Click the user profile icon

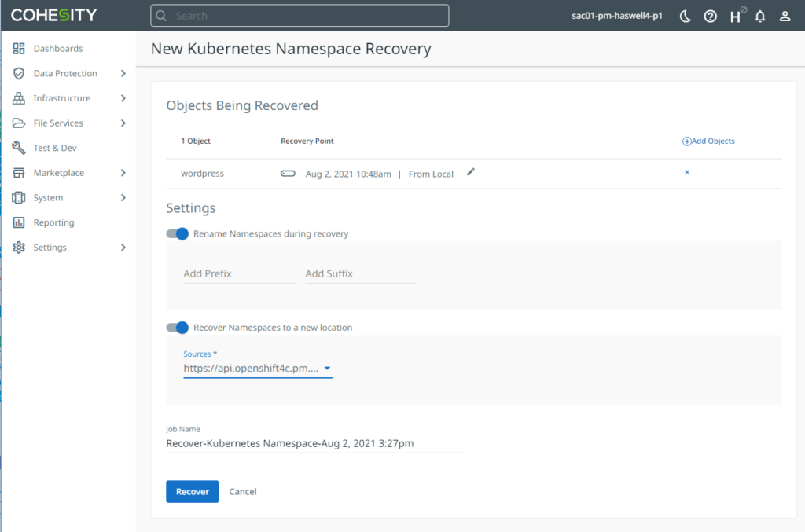(x=785, y=16)
